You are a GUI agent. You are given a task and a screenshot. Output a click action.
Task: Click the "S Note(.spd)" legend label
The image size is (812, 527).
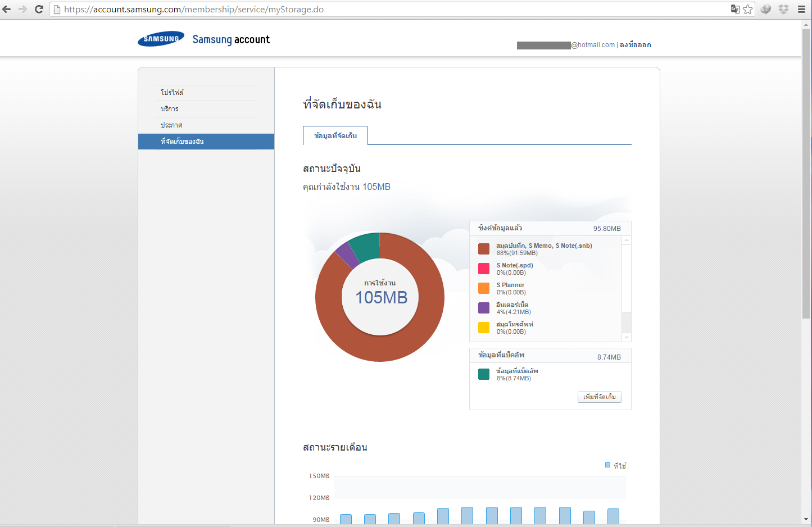click(515, 265)
